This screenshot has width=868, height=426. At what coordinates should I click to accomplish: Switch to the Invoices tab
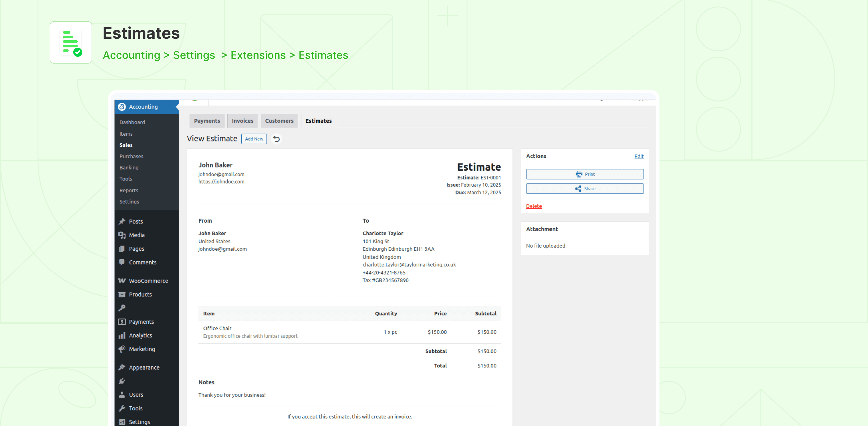(242, 121)
